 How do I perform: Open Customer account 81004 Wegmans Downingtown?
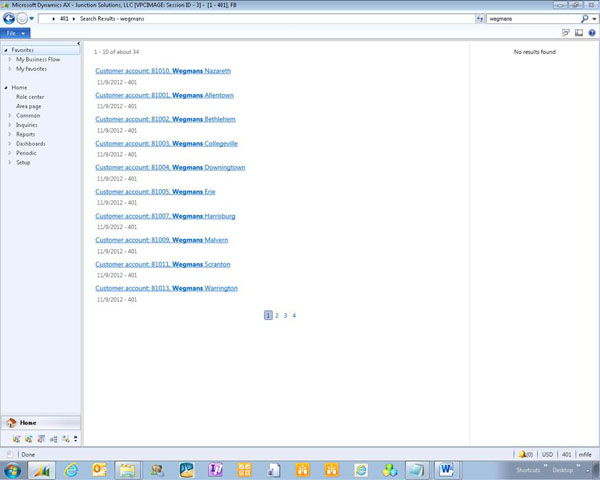coord(170,167)
